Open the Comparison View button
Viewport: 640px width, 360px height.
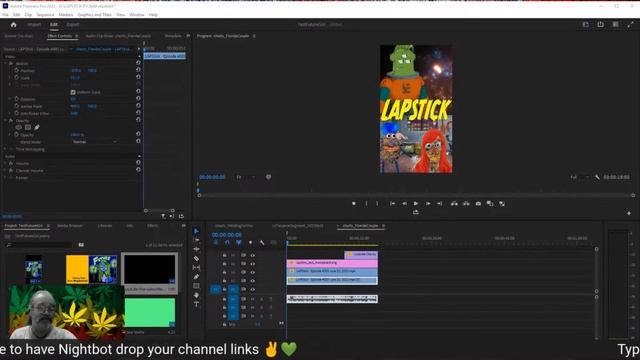490,204
